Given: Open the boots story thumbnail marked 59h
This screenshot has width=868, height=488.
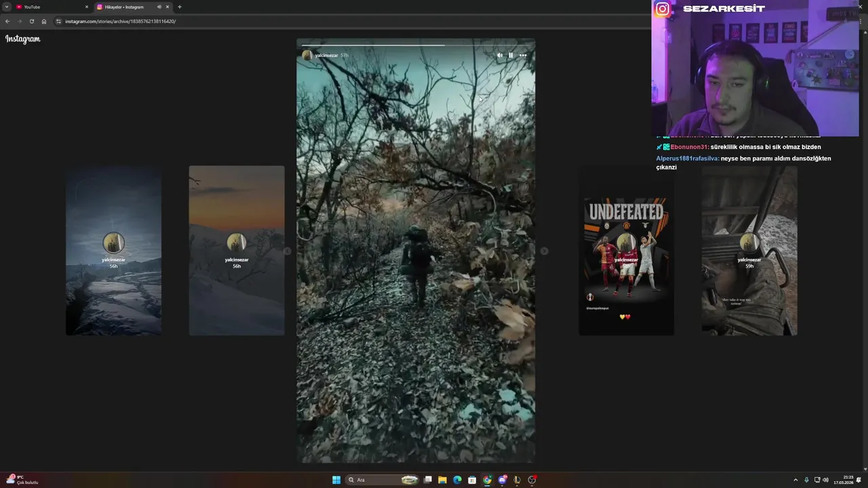Looking at the screenshot, I should pyautogui.click(x=749, y=251).
